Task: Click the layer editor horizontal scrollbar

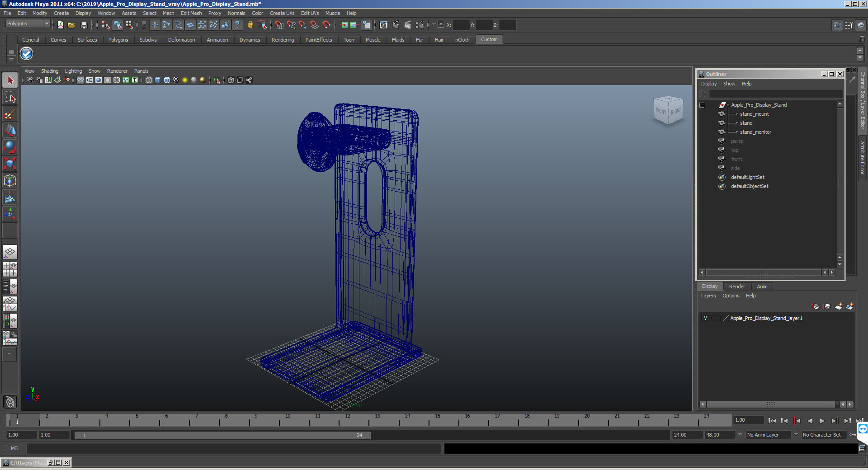Action: point(771,404)
